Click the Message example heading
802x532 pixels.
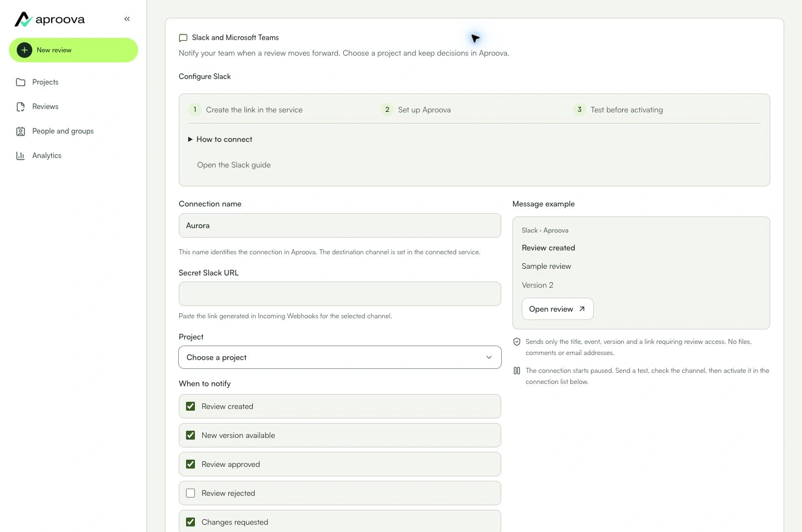pos(544,204)
